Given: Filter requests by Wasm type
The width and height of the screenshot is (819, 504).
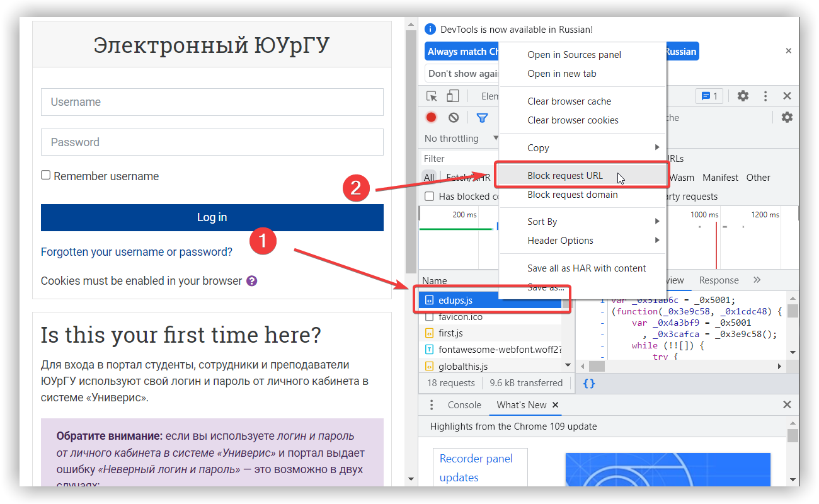Looking at the screenshot, I should (682, 178).
